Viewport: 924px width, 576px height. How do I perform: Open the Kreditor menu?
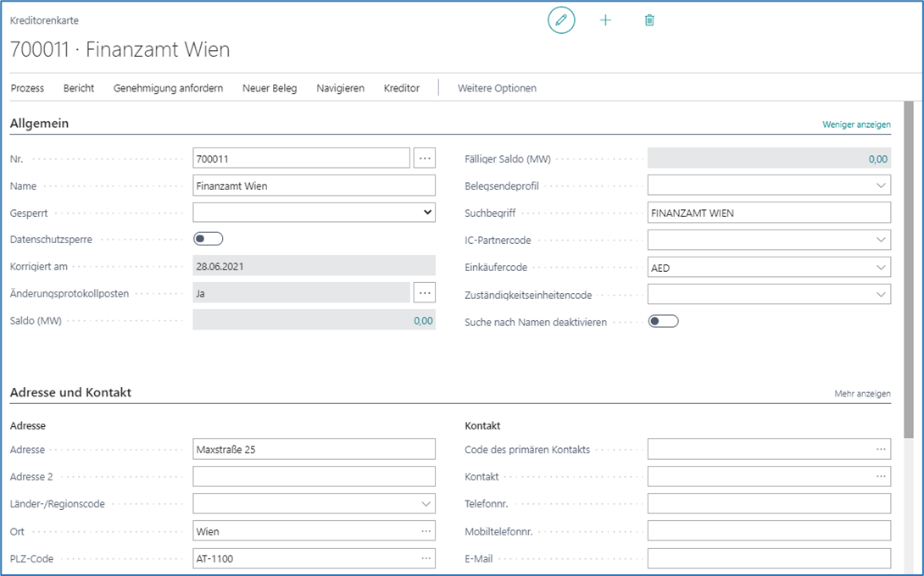(x=401, y=88)
